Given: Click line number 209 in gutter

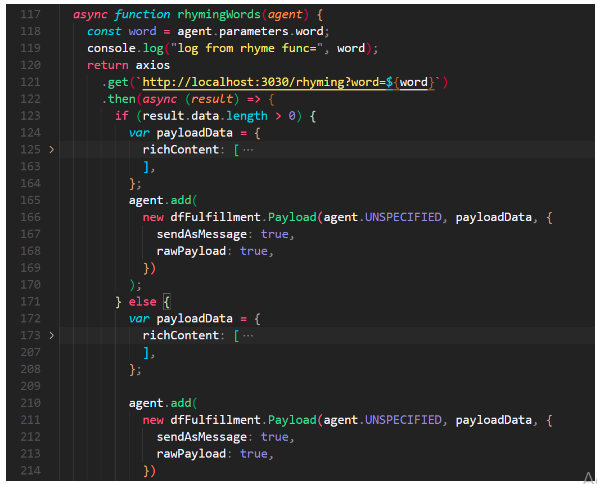Looking at the screenshot, I should (x=30, y=386).
